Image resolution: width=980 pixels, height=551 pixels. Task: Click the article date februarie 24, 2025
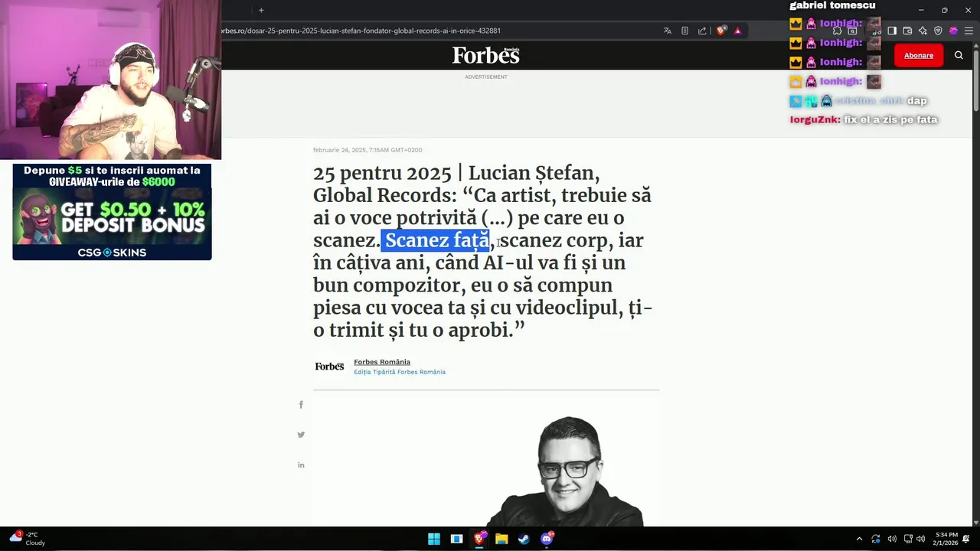(x=367, y=150)
